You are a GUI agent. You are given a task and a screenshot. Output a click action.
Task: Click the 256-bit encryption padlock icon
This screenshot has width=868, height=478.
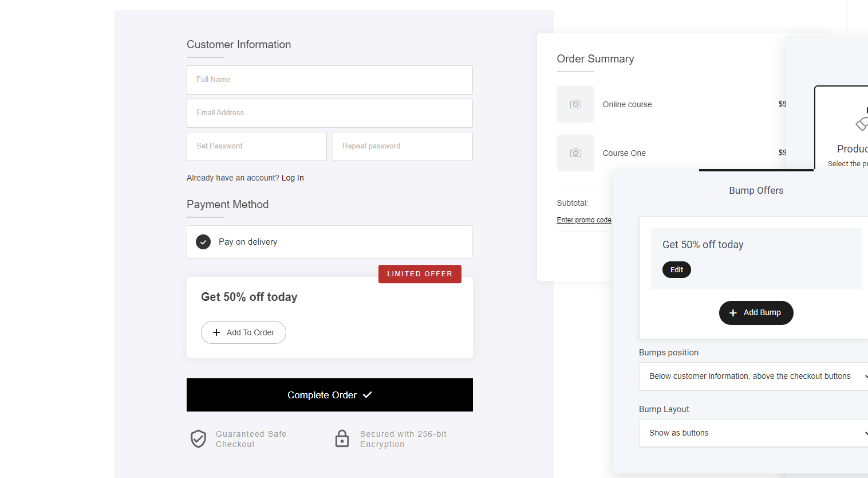(x=342, y=438)
